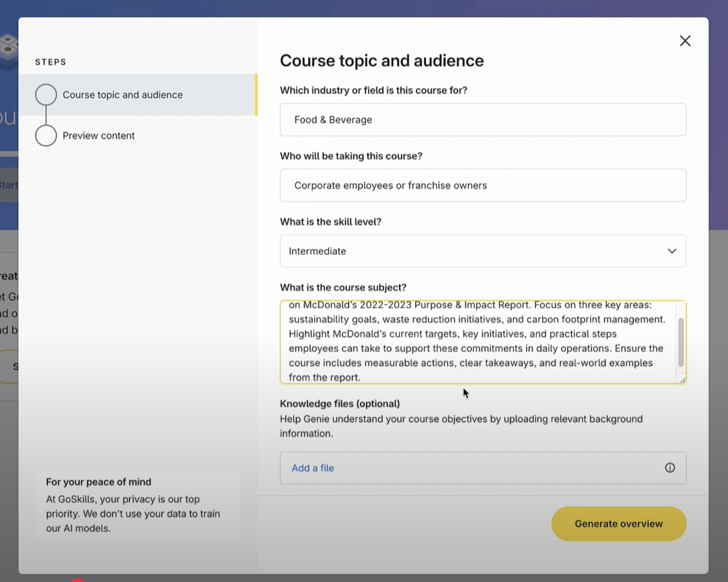The height and width of the screenshot is (582, 728).
Task: Click the Intermediate skill level value
Action: coord(317,251)
